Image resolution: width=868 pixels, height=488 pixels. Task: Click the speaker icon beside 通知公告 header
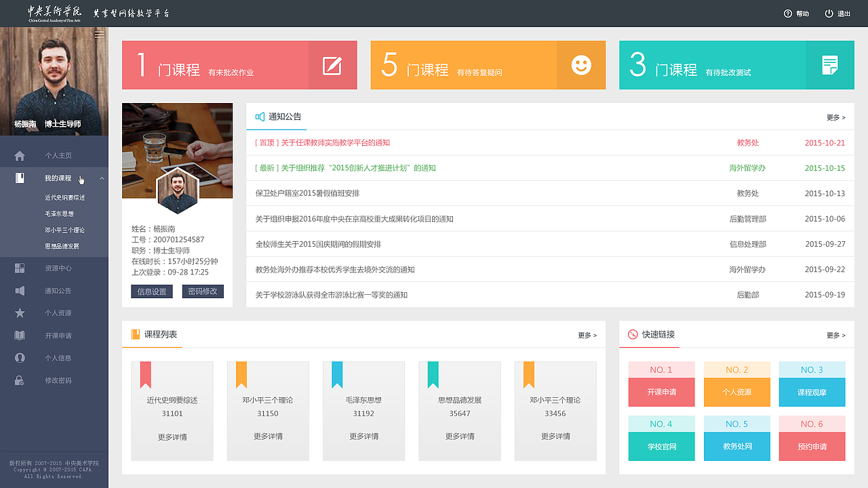pos(260,117)
